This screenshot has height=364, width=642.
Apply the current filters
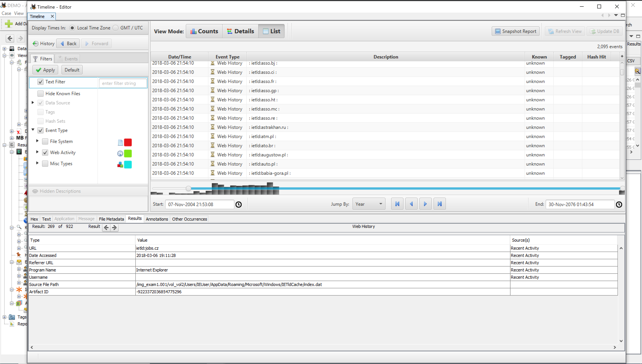(x=45, y=70)
